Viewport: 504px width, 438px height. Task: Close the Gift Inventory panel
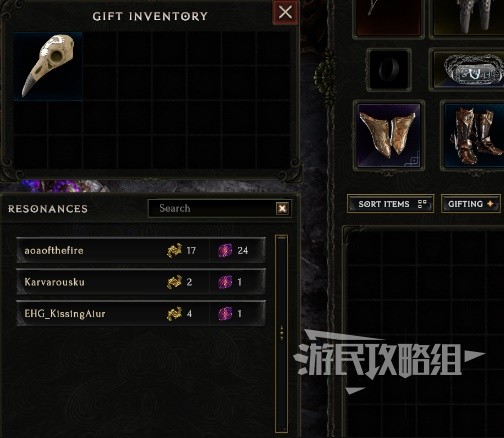coord(285,13)
